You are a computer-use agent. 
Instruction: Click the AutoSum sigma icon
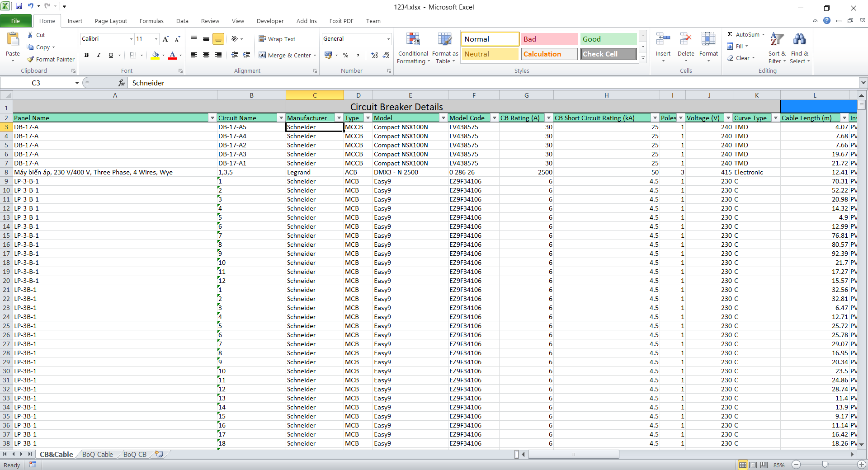pyautogui.click(x=730, y=34)
